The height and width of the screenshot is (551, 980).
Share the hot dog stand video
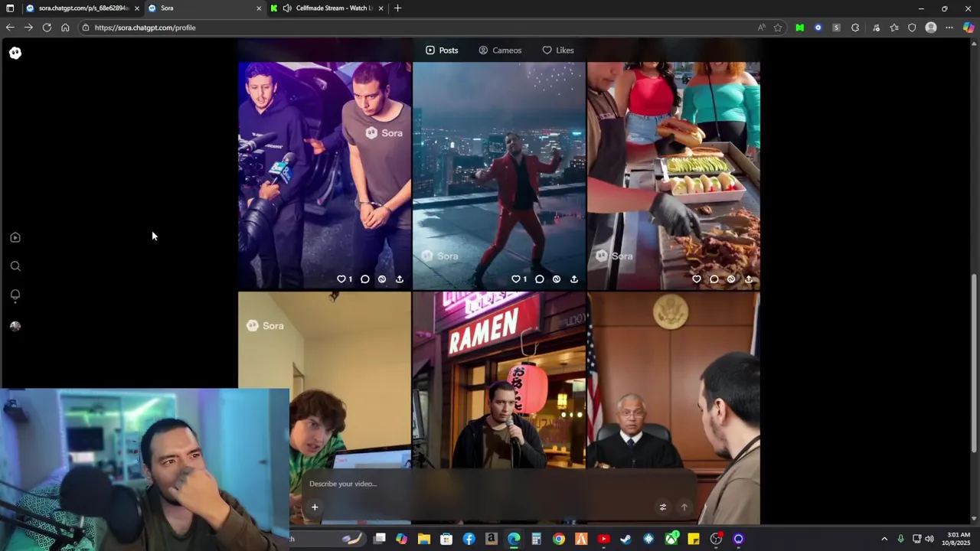[x=749, y=279]
